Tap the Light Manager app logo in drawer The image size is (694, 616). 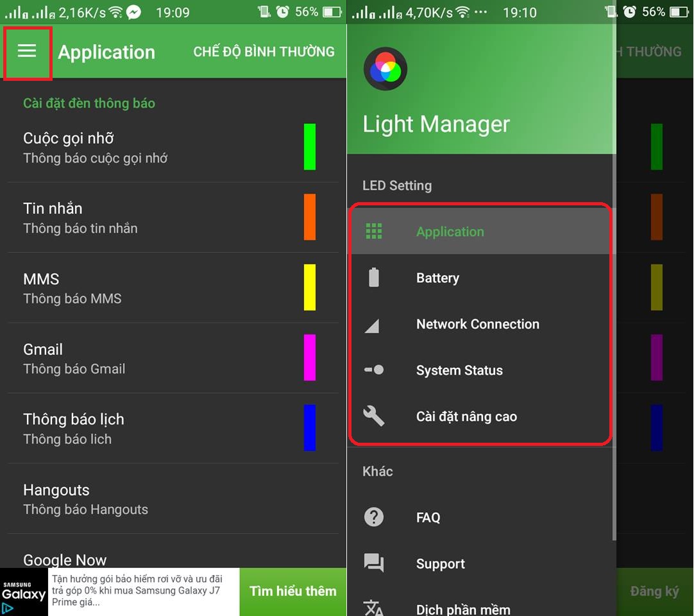[385, 69]
